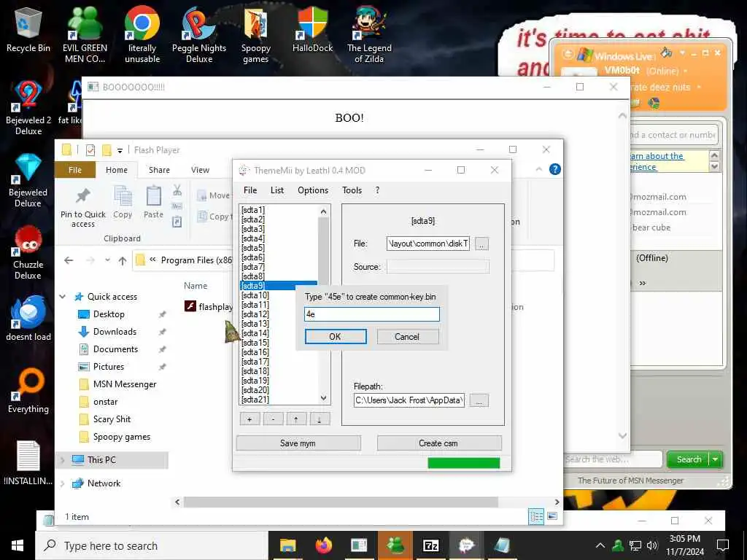Launch the Bejeweled 2 Deluxe shortcut
Image resolution: width=747 pixels, height=560 pixels.
28,107
